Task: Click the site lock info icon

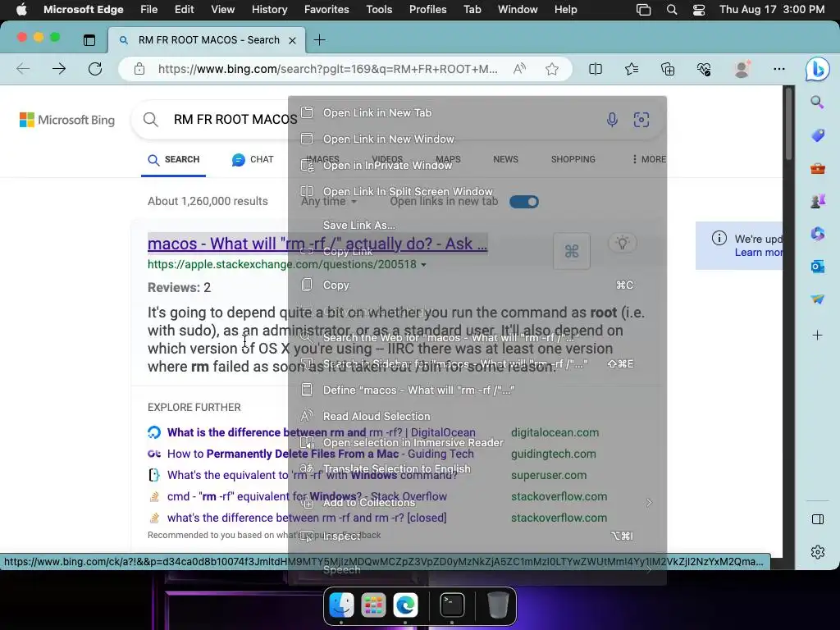Action: tap(139, 69)
